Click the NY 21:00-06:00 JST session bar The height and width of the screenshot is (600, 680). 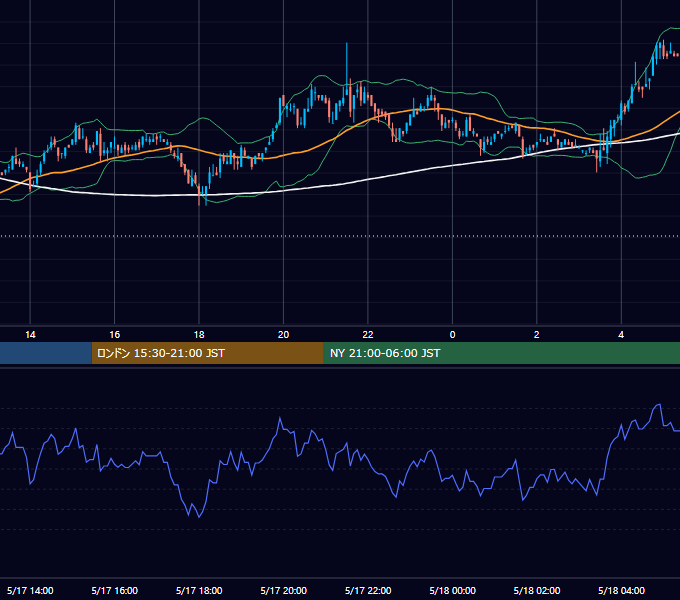[x=502, y=353]
